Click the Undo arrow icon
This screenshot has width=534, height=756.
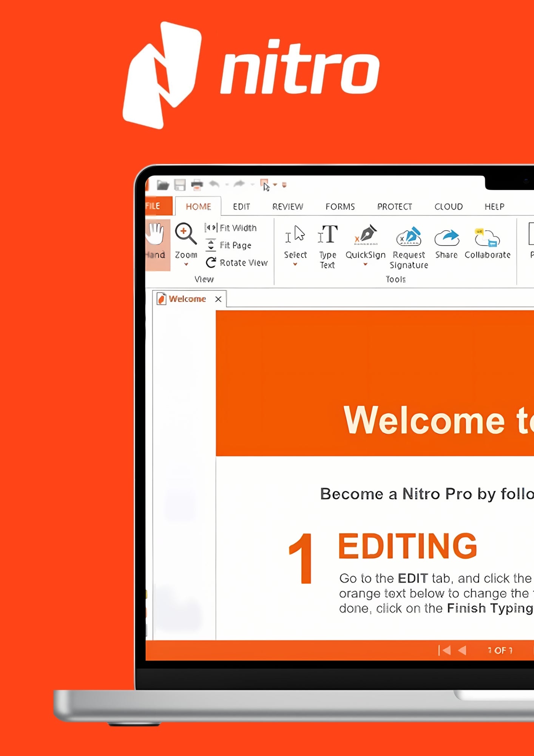point(215,184)
